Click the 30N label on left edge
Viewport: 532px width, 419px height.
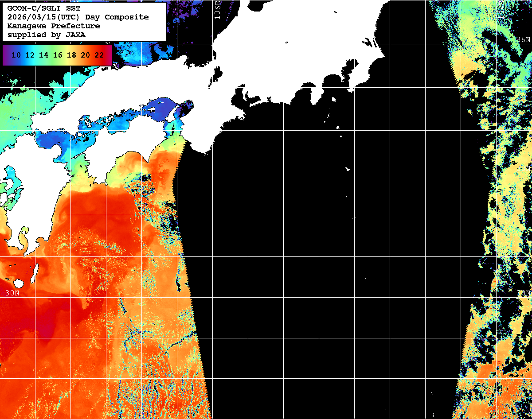pyautogui.click(x=12, y=293)
